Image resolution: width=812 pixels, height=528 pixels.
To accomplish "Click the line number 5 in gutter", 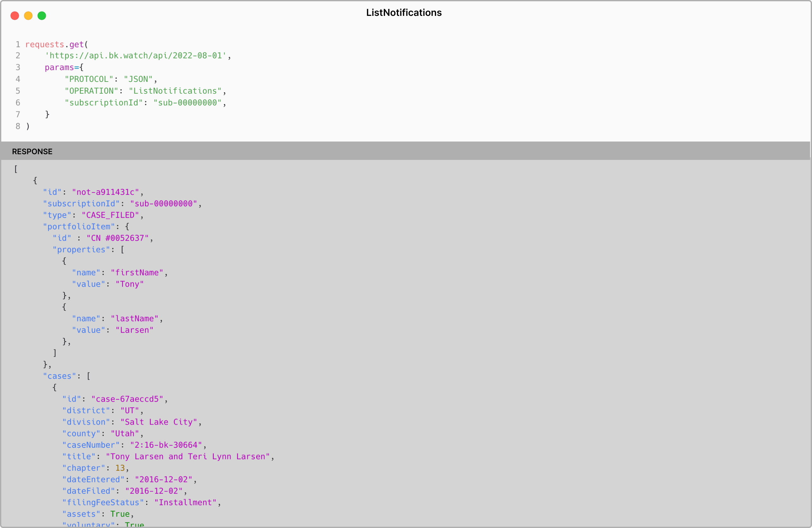I will pos(18,91).
